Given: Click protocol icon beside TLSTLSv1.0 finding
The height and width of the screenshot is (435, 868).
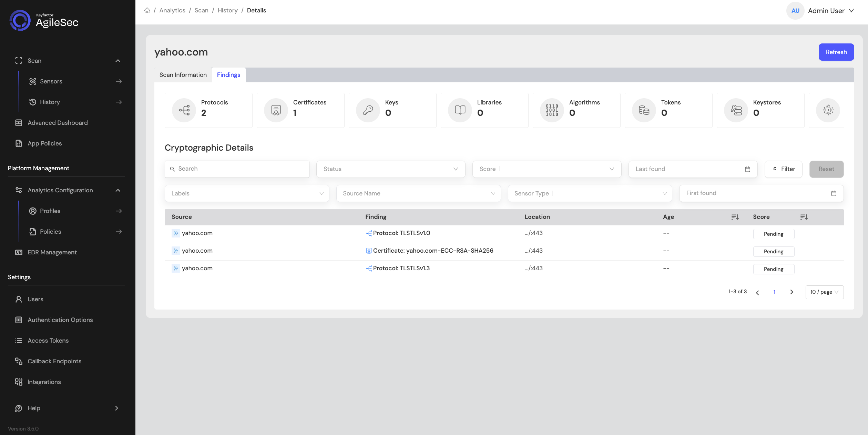Looking at the screenshot, I should pyautogui.click(x=369, y=233).
